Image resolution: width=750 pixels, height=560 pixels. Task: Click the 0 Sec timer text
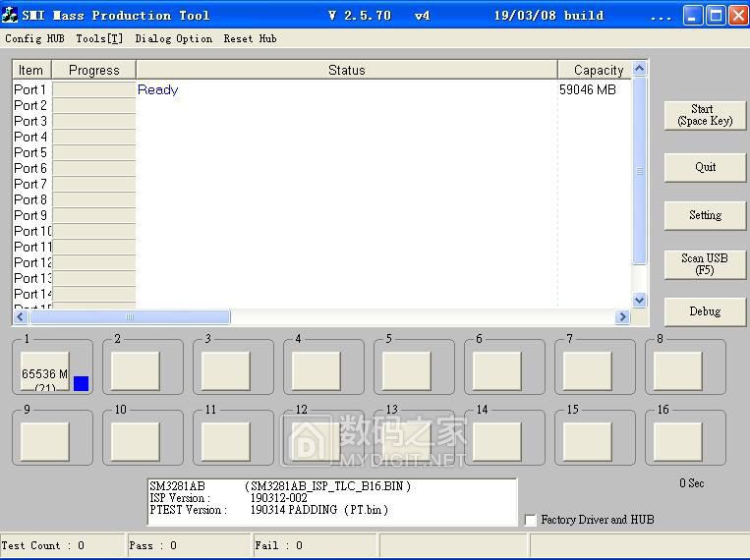(692, 483)
